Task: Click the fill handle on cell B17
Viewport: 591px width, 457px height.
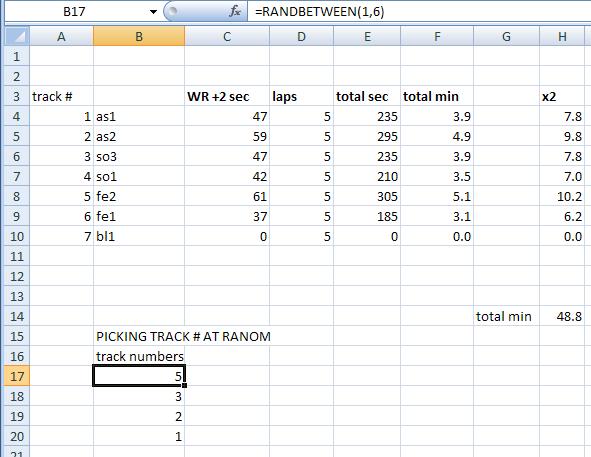Action: [x=184, y=385]
